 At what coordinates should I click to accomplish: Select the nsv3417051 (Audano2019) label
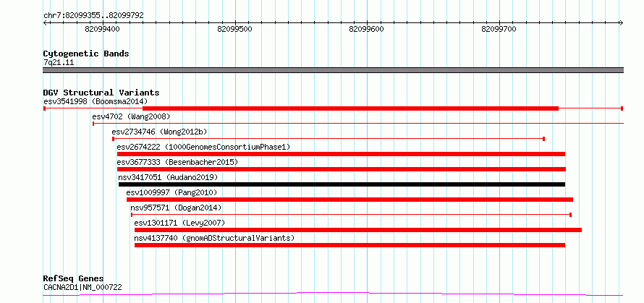pyautogui.click(x=168, y=177)
